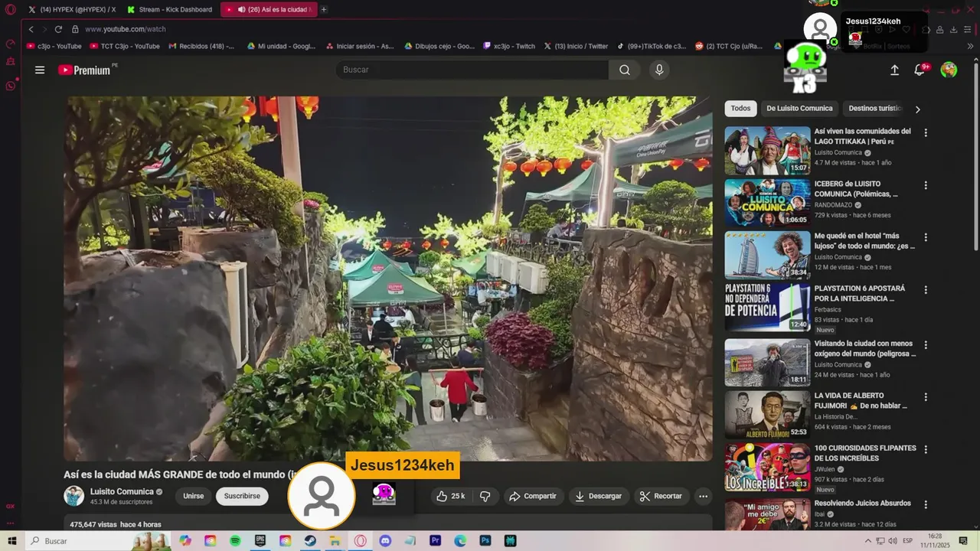The width and height of the screenshot is (980, 551).
Task: Open YouTube notifications bell
Action: 920,70
